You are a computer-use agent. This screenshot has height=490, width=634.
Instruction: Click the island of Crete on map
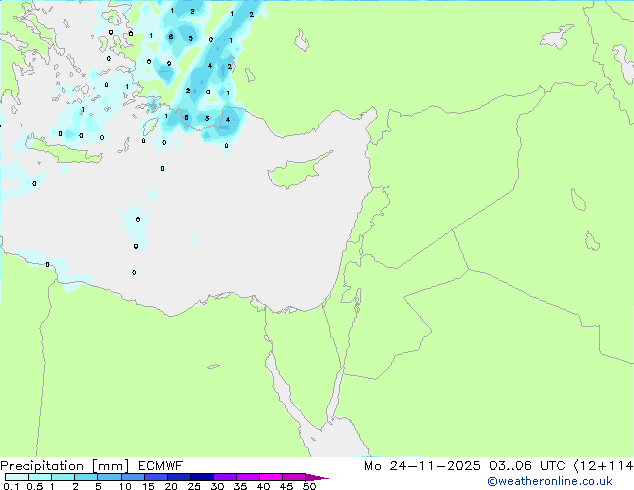click(x=64, y=149)
